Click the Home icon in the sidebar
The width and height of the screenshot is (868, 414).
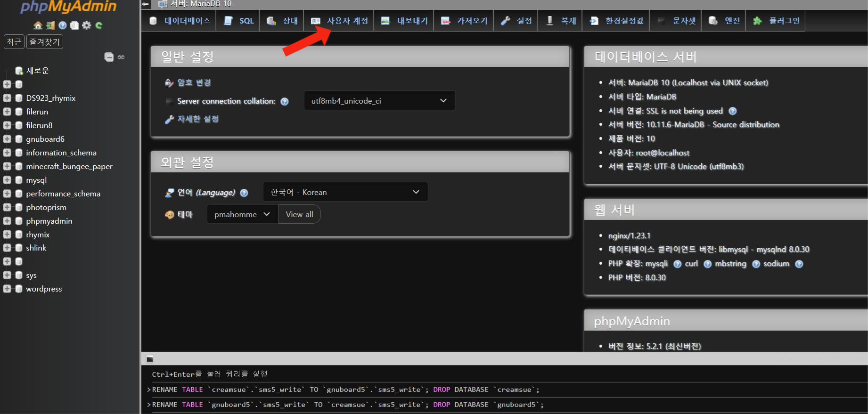[38, 25]
